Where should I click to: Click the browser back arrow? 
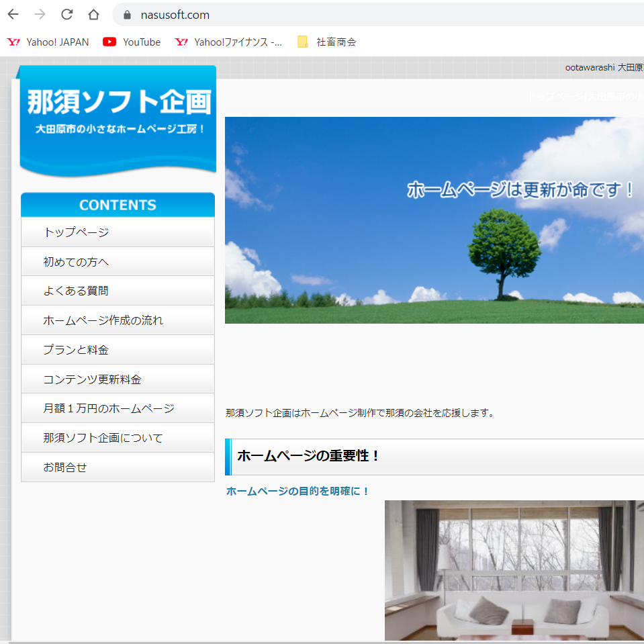[x=13, y=15]
